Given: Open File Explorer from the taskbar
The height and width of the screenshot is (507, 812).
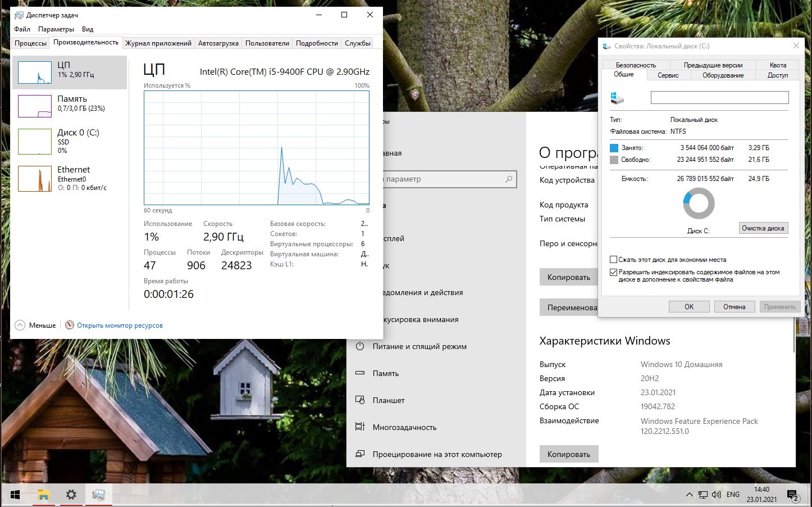Looking at the screenshot, I should (x=43, y=495).
